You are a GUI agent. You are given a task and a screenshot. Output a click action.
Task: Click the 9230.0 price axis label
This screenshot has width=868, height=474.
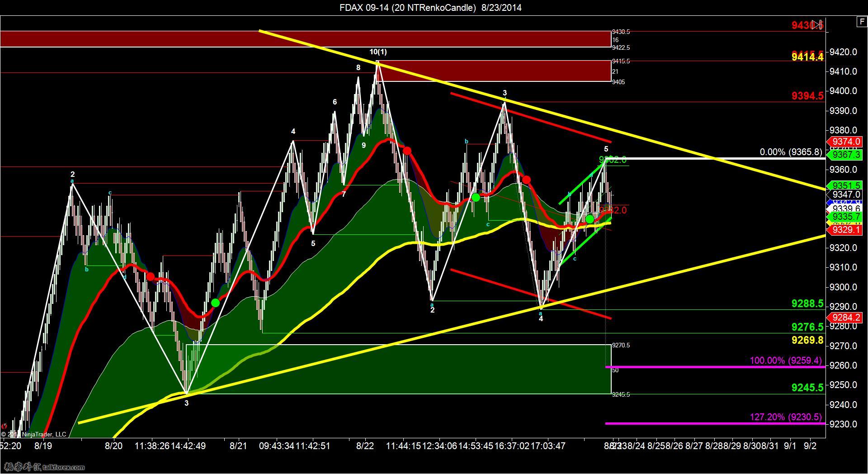coord(843,424)
